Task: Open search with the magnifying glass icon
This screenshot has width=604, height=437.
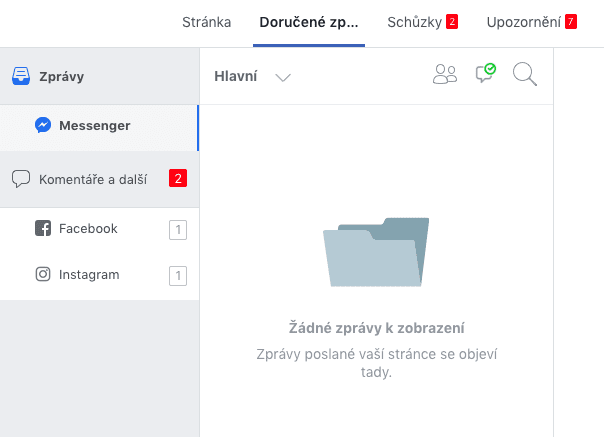Action: 524,74
